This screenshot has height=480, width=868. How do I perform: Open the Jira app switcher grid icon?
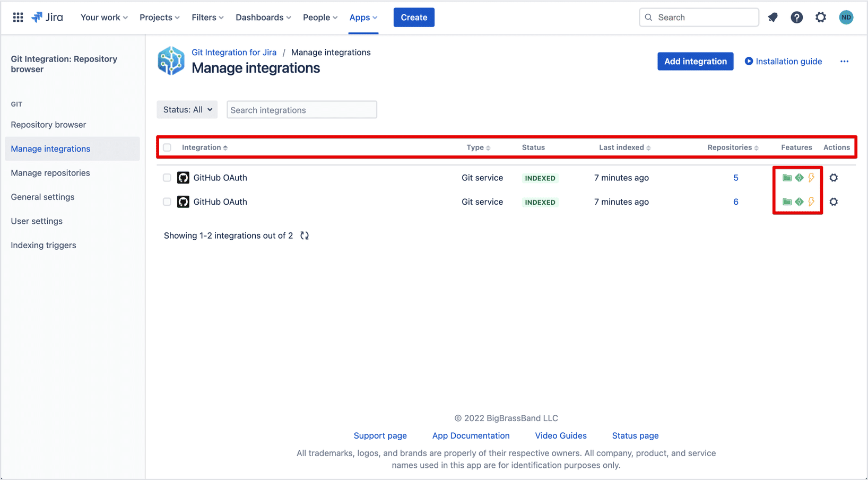(x=18, y=17)
